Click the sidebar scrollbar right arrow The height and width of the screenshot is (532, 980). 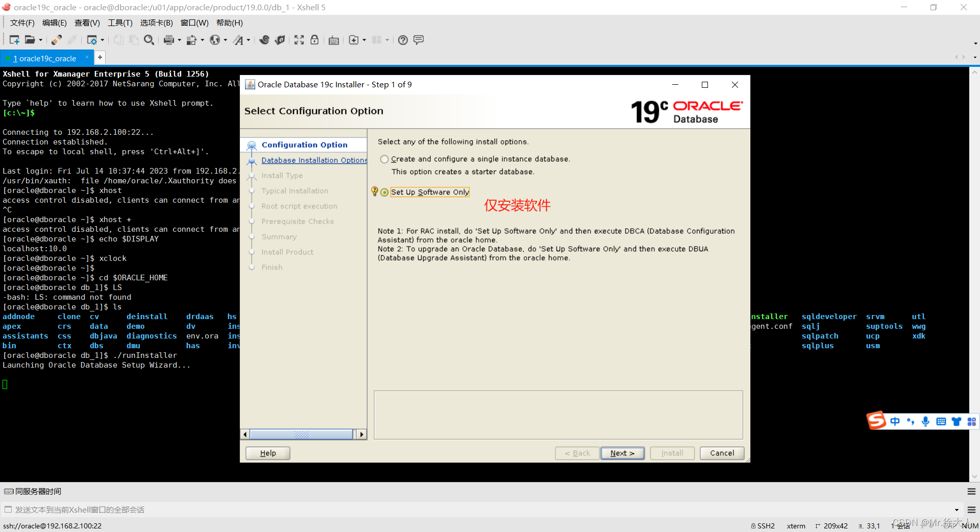[361, 434]
